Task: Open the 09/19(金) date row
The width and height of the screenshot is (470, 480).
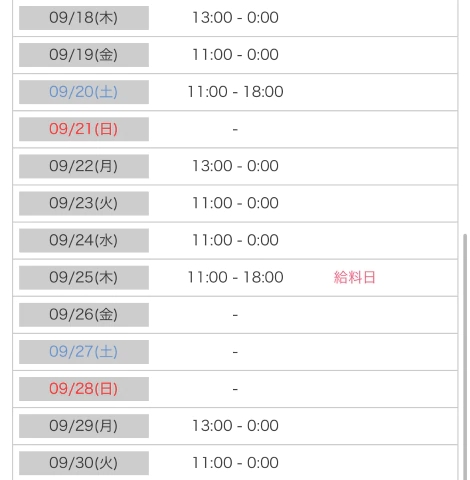Action: tap(84, 55)
